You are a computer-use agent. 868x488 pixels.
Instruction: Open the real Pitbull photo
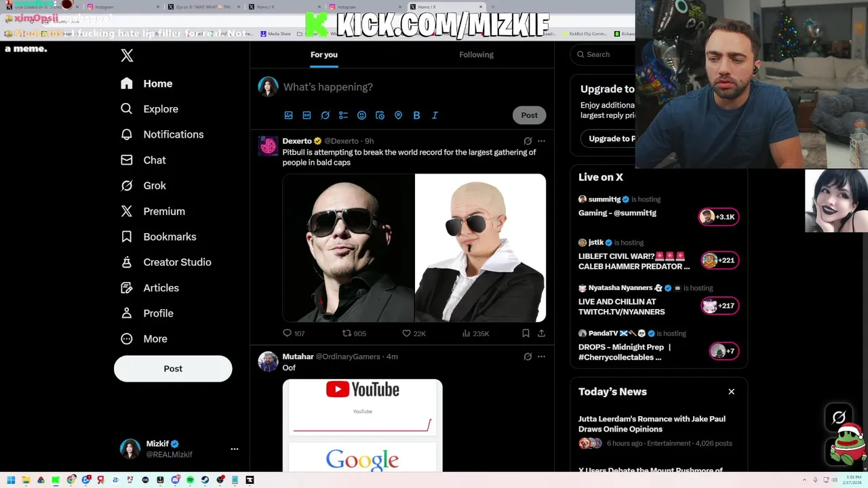(348, 247)
